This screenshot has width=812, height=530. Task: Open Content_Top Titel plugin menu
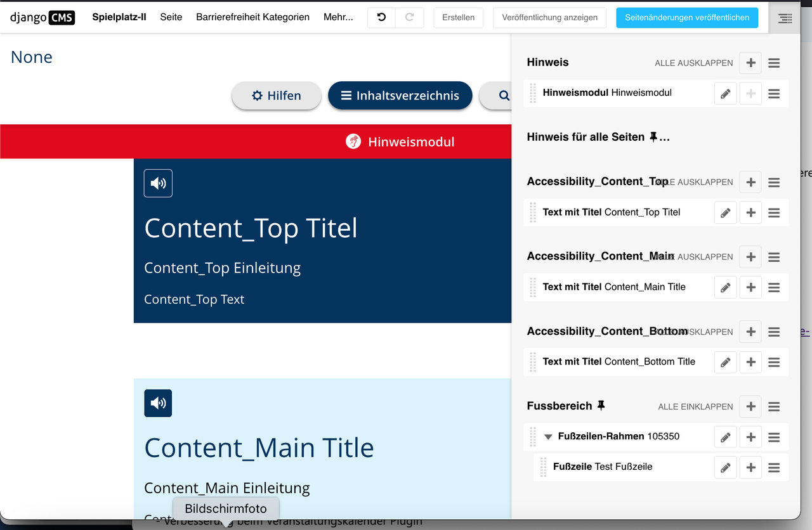(774, 212)
